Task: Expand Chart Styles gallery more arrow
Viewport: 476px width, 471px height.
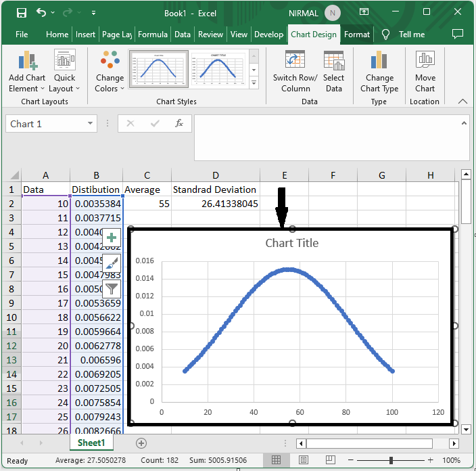Action: pos(254,83)
